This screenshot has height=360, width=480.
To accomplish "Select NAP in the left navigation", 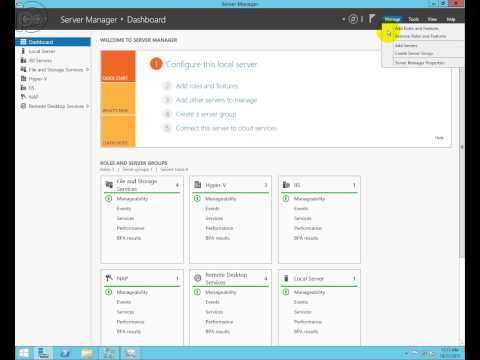I will point(33,97).
